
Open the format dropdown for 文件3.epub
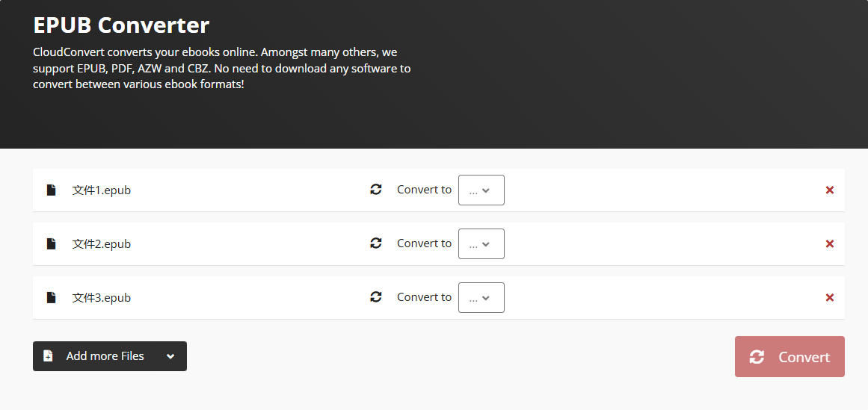click(481, 297)
